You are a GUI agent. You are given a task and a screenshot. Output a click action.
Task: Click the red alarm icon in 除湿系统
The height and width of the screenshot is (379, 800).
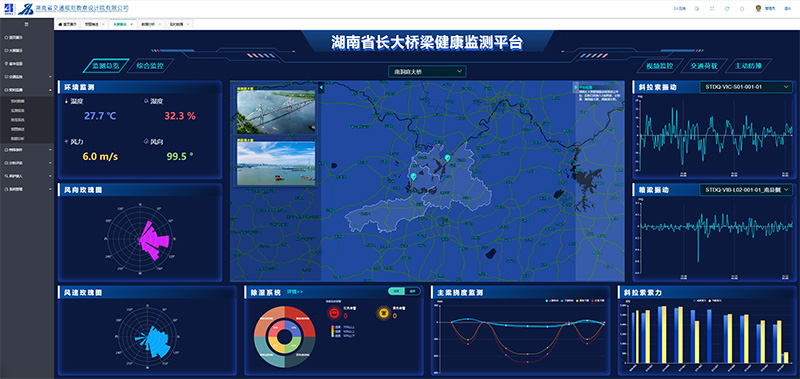point(334,313)
